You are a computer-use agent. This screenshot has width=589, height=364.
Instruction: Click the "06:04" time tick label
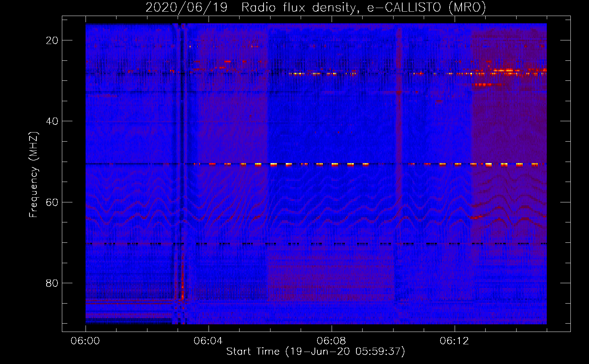(x=209, y=341)
